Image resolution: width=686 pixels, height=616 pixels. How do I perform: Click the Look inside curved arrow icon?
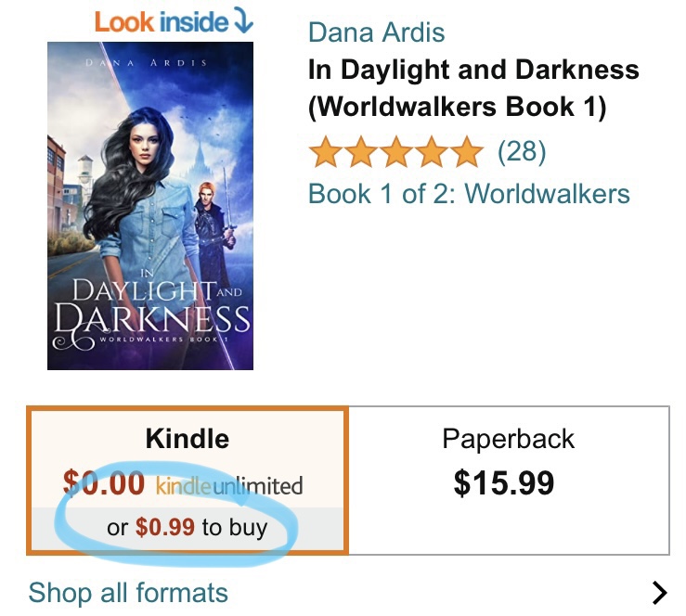click(243, 21)
